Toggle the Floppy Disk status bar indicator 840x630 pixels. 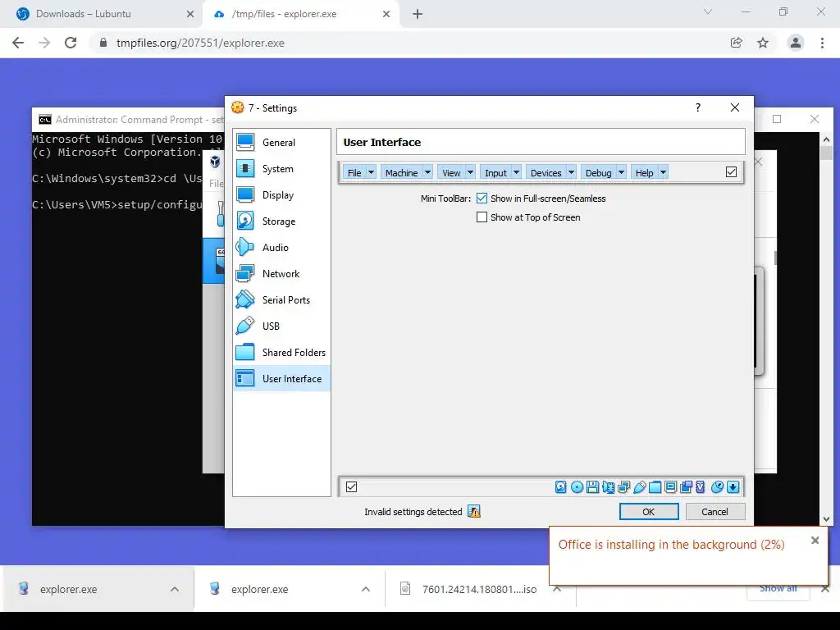click(592, 487)
